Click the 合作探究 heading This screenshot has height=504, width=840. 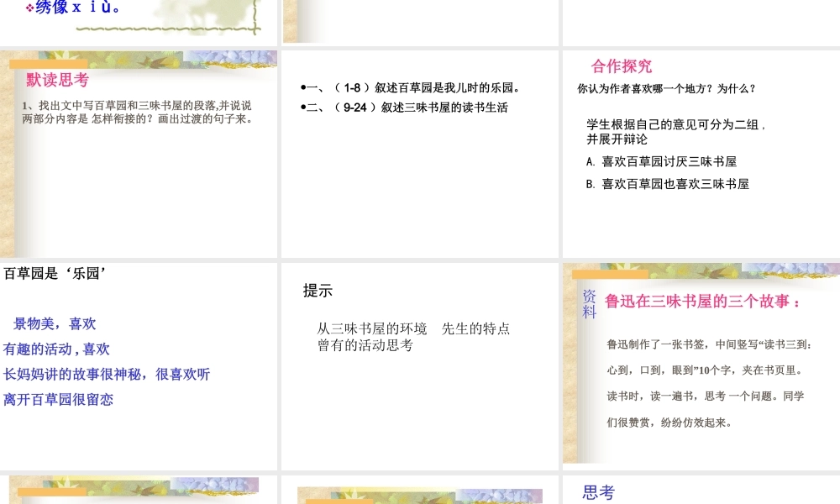622,66
